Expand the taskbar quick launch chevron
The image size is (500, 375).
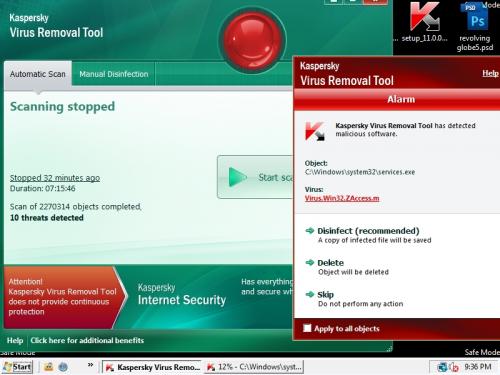click(x=90, y=365)
